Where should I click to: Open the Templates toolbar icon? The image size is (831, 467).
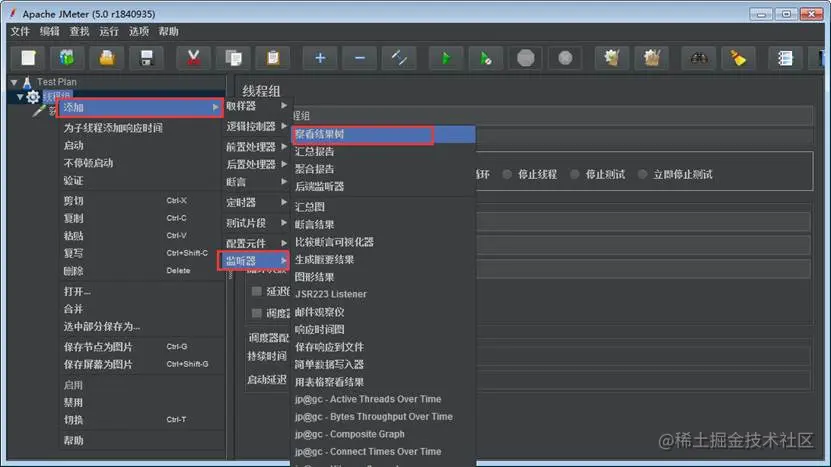pos(67,58)
